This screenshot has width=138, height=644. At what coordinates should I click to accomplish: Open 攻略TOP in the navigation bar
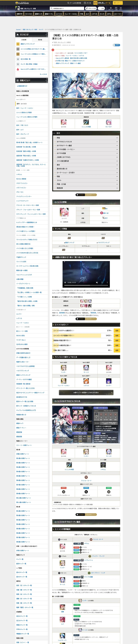20,14
